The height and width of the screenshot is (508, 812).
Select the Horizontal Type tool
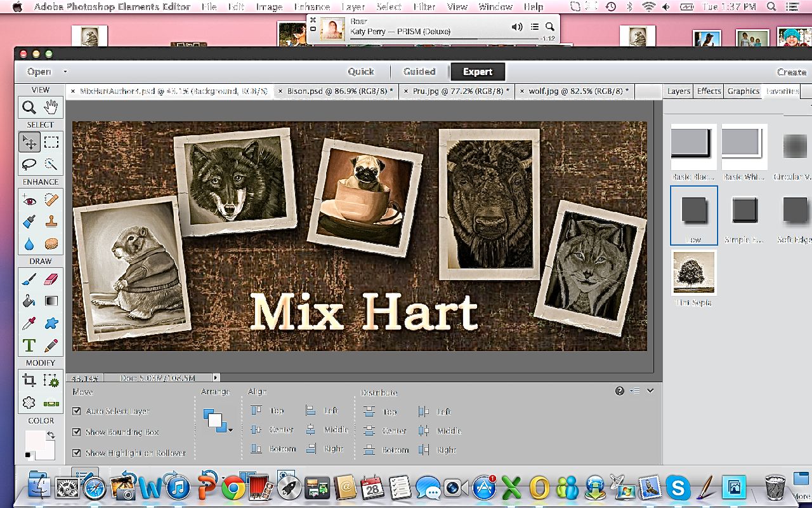(29, 345)
